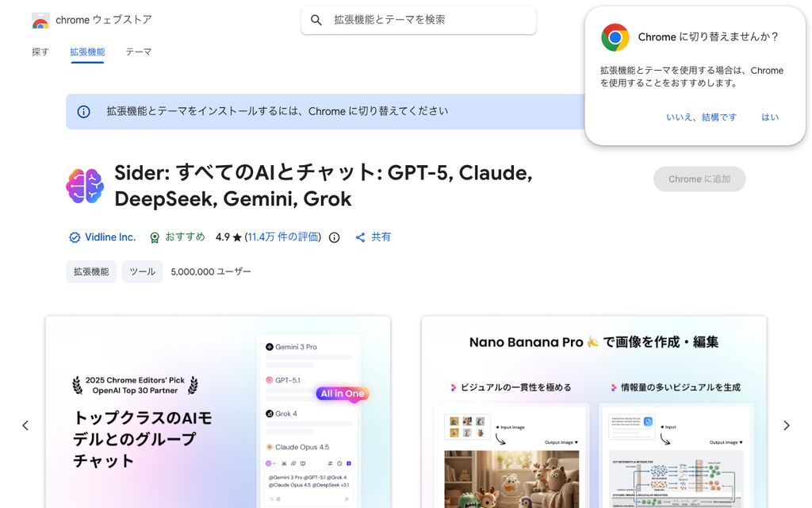This screenshot has height=508, width=812.
Task: Open the group chat screenshot thumbnail
Action: [218, 412]
